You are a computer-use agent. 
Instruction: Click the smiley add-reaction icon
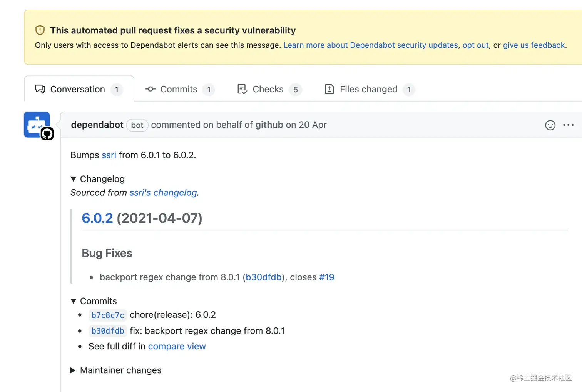[550, 125]
